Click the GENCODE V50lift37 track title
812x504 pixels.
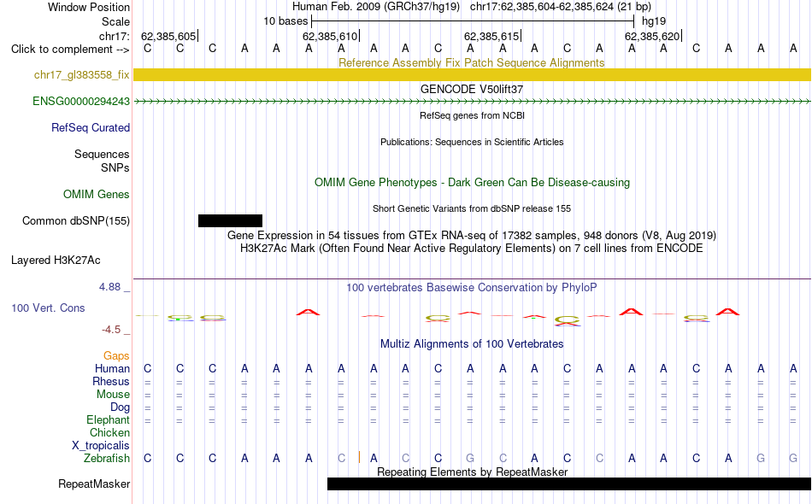(x=472, y=89)
